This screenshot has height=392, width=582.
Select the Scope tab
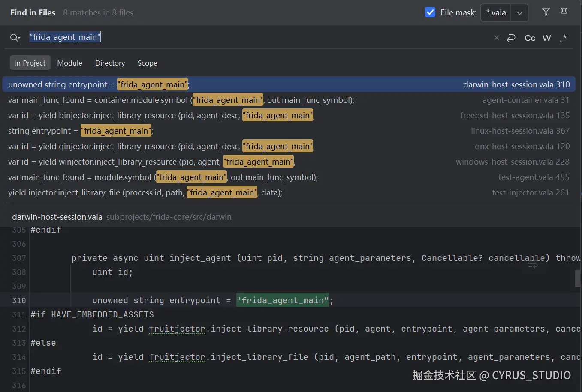tap(147, 63)
